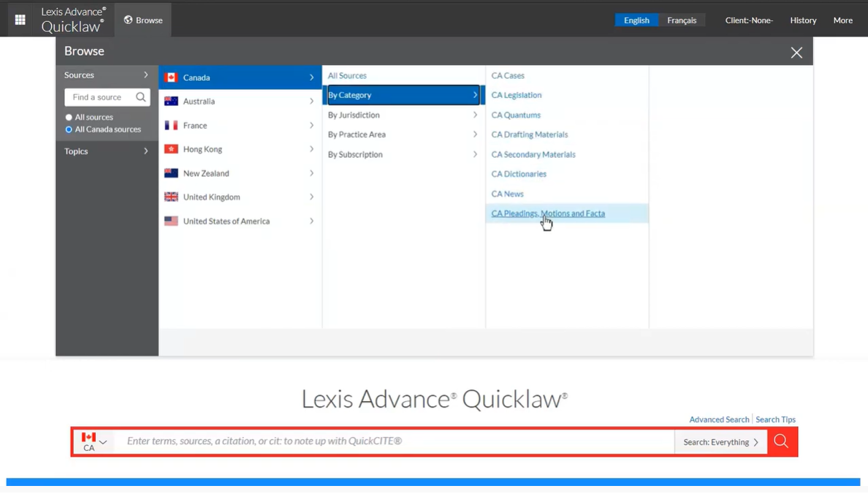Open the CA News link

point(507,193)
